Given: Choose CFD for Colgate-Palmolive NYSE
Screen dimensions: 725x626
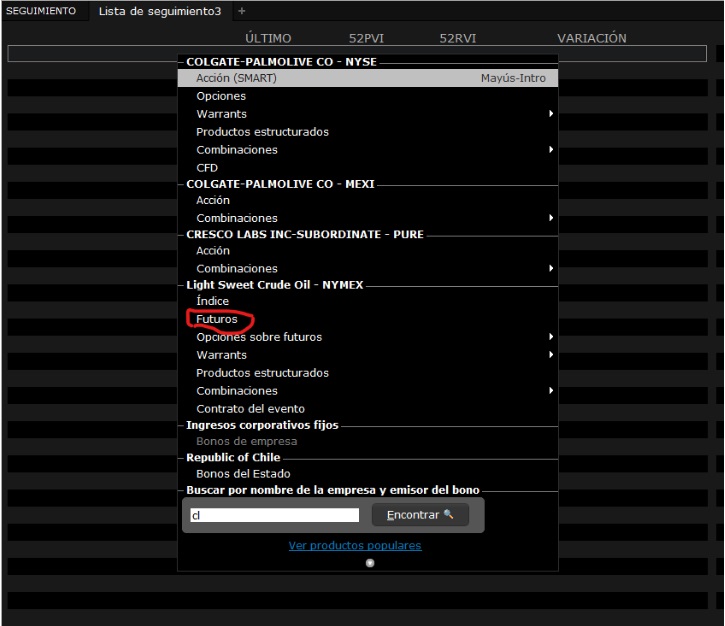Looking at the screenshot, I should [x=207, y=168].
